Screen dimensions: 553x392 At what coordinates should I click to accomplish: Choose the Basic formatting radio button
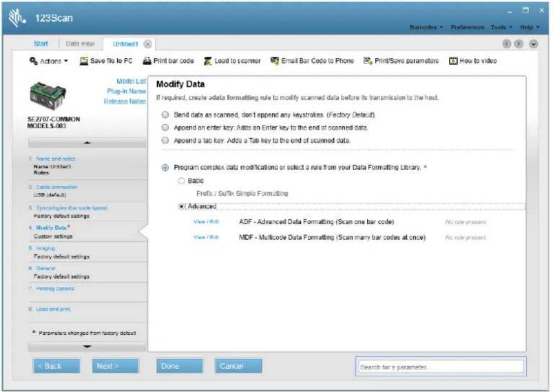click(x=181, y=181)
